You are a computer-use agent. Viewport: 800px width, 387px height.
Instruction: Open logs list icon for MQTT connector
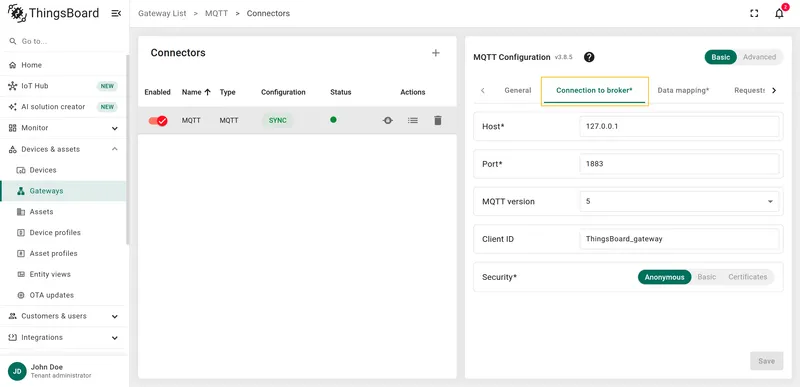[413, 121]
